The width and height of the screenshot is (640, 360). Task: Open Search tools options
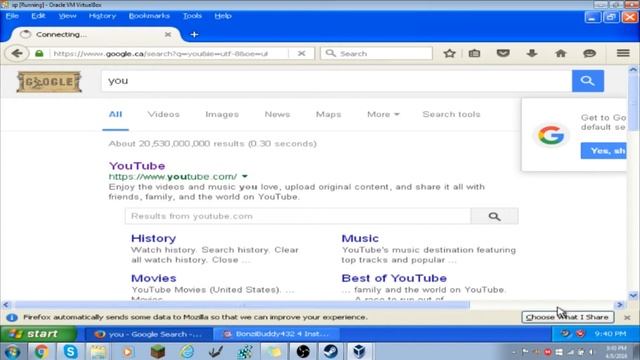pyautogui.click(x=451, y=114)
